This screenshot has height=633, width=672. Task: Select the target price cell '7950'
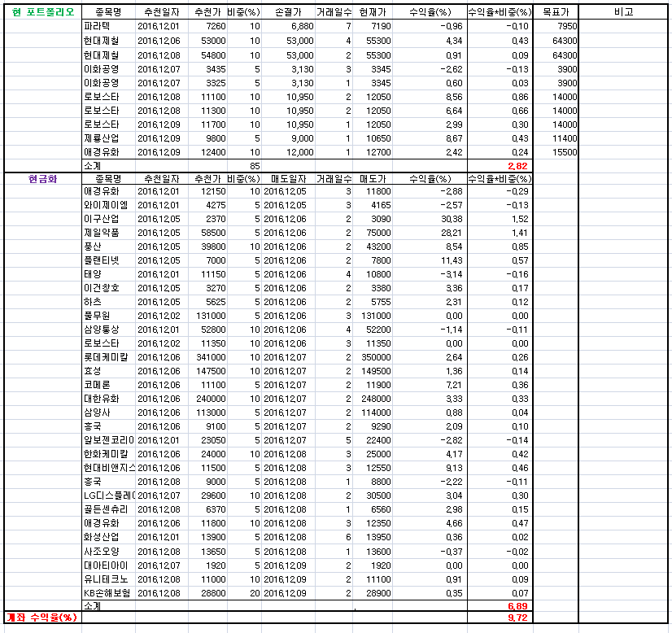pyautogui.click(x=567, y=26)
